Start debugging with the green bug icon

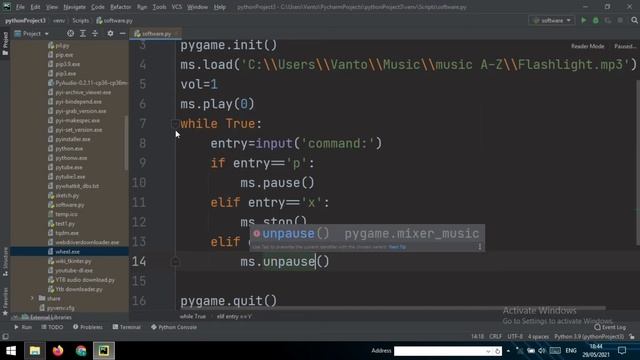[x=596, y=20]
